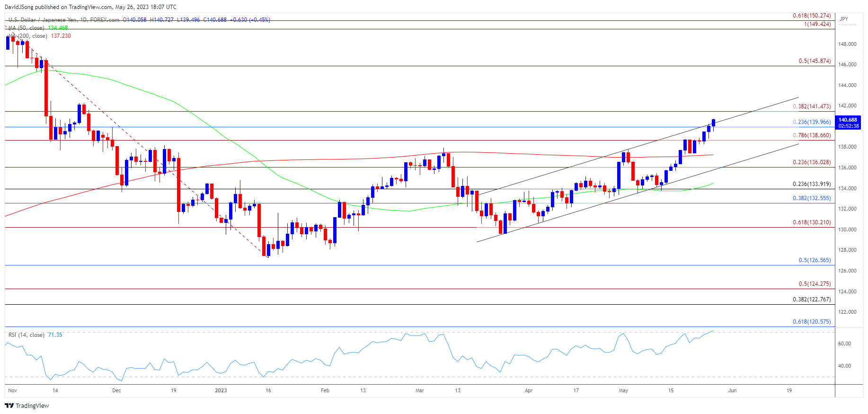
Task: Click the current price label 140.688
Action: tap(848, 120)
